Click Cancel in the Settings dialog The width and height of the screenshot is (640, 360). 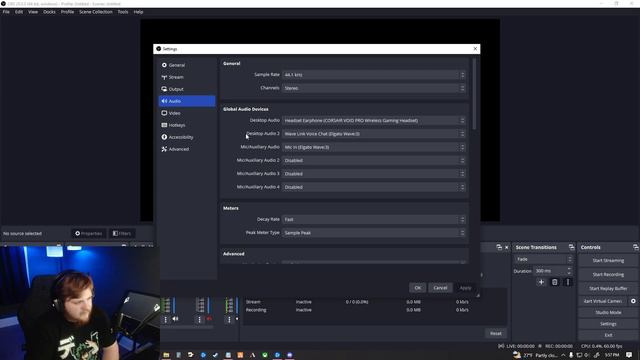440,288
